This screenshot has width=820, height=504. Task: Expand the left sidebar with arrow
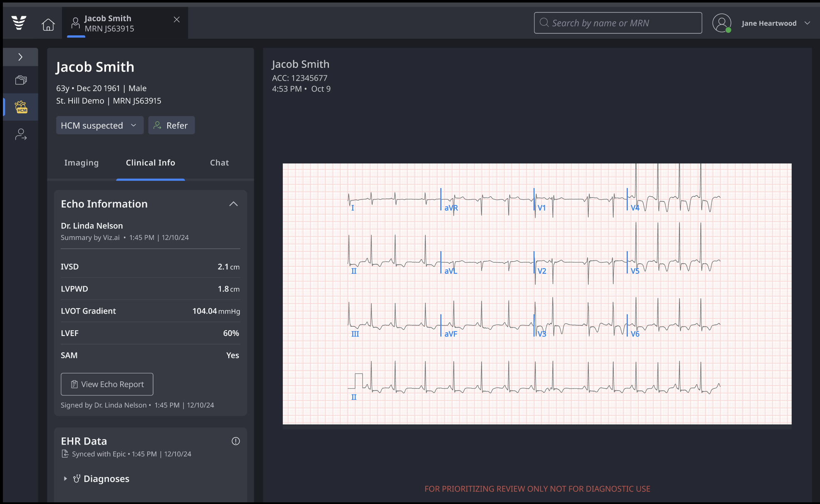pos(20,57)
